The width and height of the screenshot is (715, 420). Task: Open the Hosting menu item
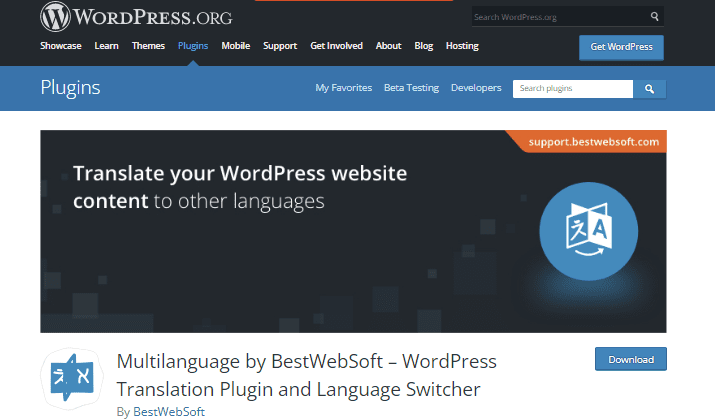pos(462,46)
